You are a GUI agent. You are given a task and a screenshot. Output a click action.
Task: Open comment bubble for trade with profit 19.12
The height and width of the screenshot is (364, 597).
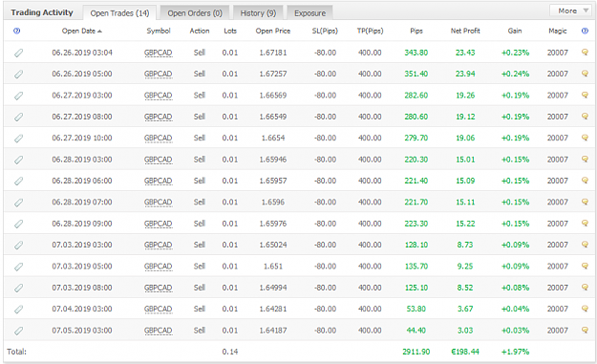click(x=586, y=117)
